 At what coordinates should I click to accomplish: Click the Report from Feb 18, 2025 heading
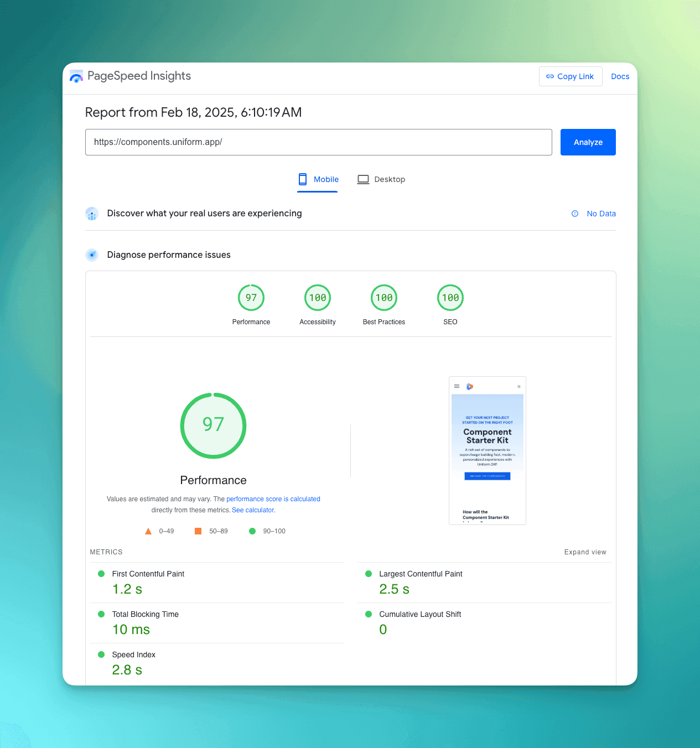click(x=193, y=112)
